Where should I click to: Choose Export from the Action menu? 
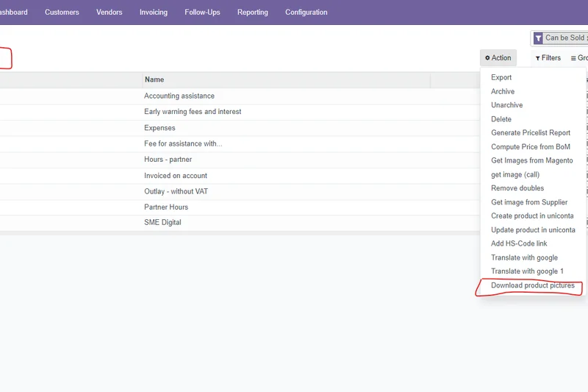pyautogui.click(x=501, y=77)
